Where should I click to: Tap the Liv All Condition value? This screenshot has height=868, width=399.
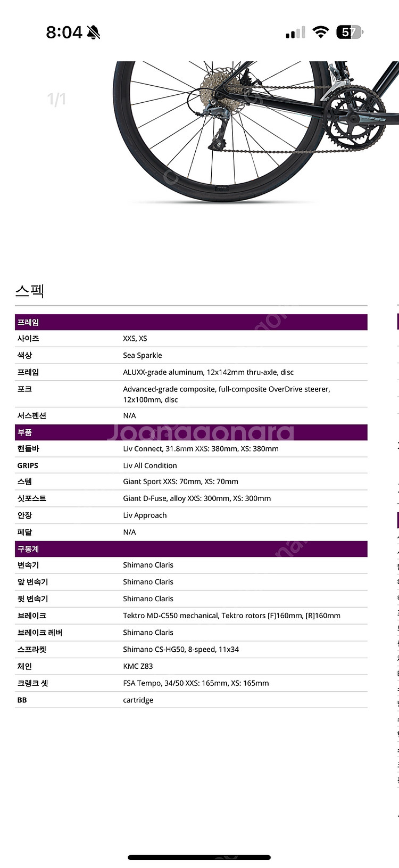tap(150, 465)
